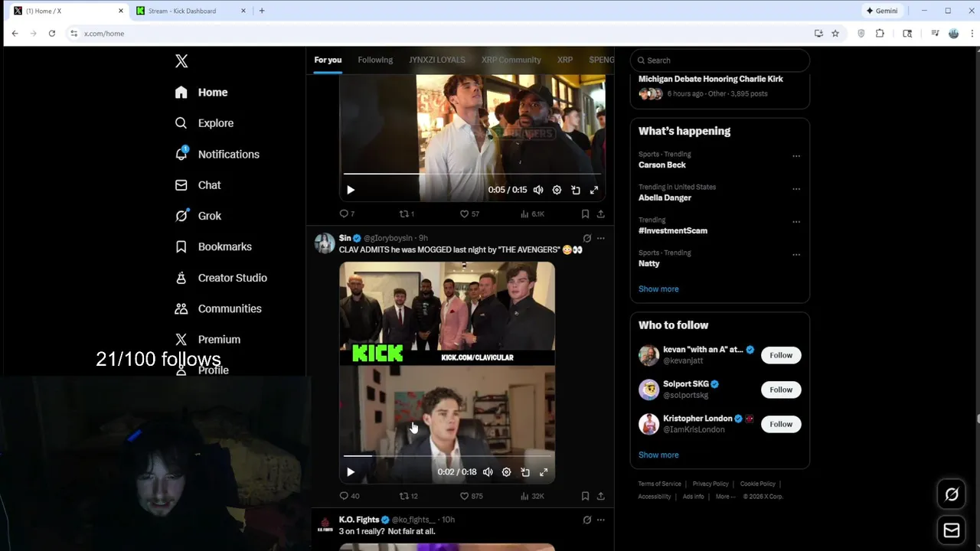Seek the CLAV video progress bar
Viewport: 980px width, 551px height.
pos(447,456)
